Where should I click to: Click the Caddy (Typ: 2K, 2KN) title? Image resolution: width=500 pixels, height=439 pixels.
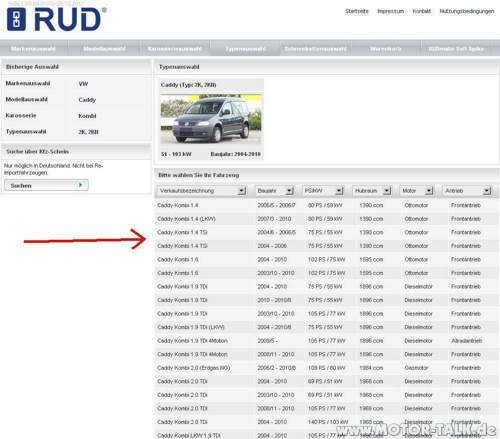189,85
